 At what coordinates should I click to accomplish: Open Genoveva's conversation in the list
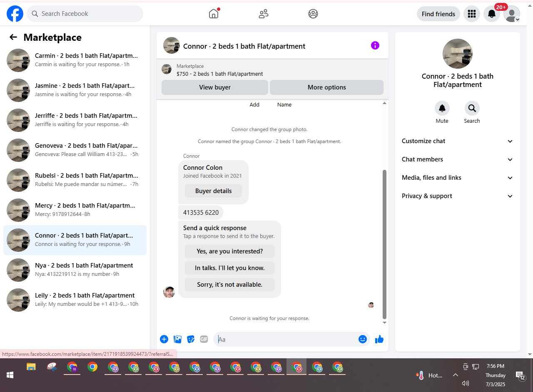pyautogui.click(x=75, y=150)
